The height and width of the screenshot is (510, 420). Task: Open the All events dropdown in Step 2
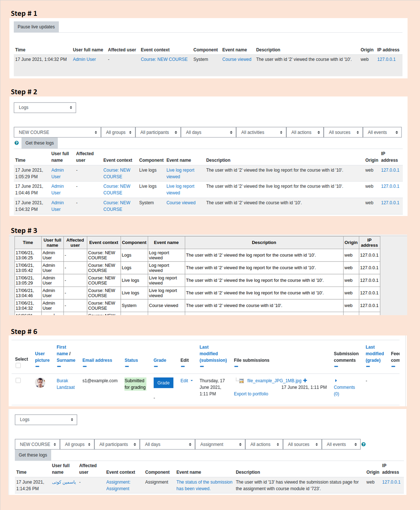click(x=382, y=132)
